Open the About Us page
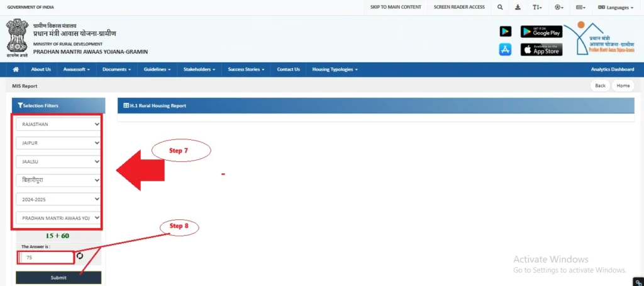The height and width of the screenshot is (286, 644). pyautogui.click(x=41, y=69)
